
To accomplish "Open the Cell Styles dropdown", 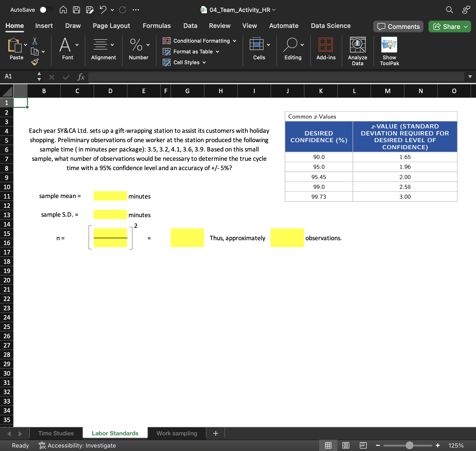I will click(x=184, y=62).
